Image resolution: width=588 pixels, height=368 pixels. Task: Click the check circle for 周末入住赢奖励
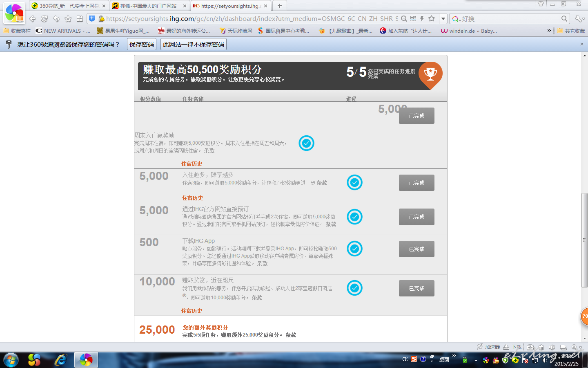click(306, 143)
